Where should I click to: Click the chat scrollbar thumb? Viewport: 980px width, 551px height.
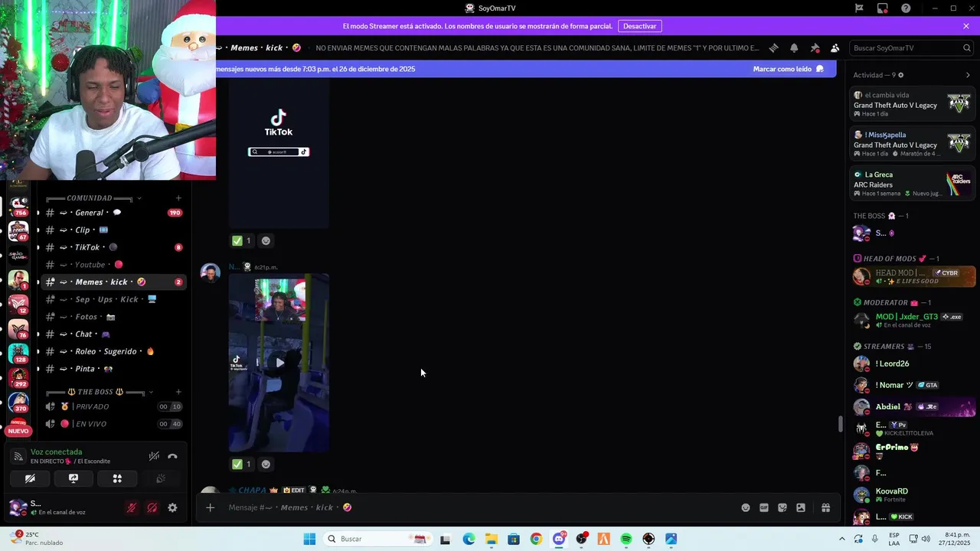840,423
